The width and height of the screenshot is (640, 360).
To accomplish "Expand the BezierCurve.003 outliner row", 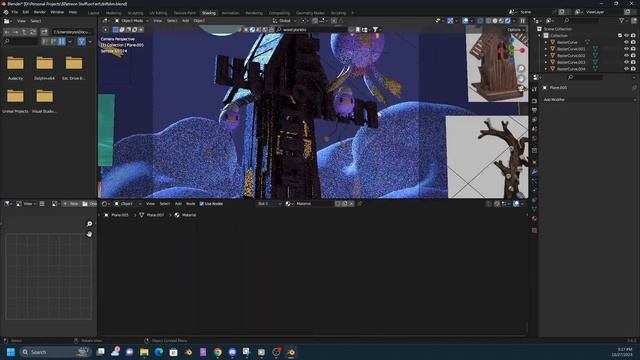I will 546,62.
